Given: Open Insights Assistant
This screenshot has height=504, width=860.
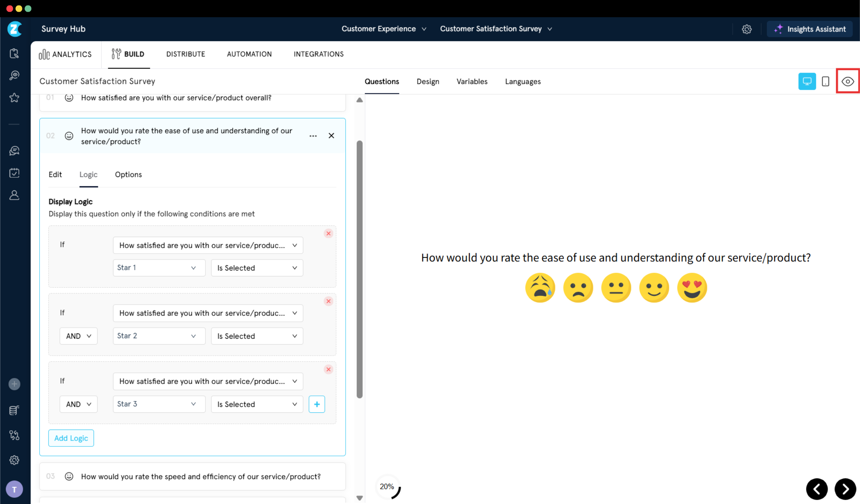Looking at the screenshot, I should pos(810,29).
